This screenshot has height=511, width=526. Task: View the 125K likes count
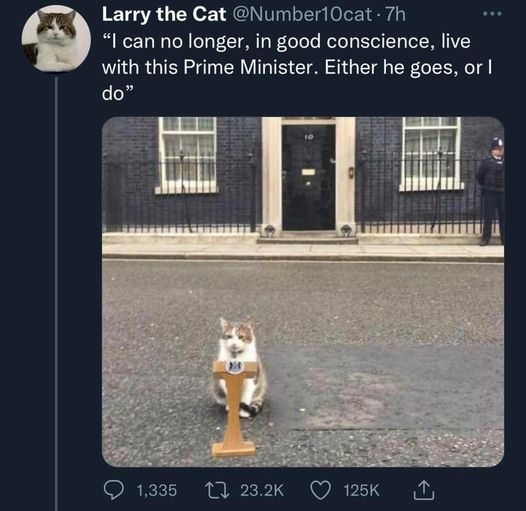[x=361, y=490]
